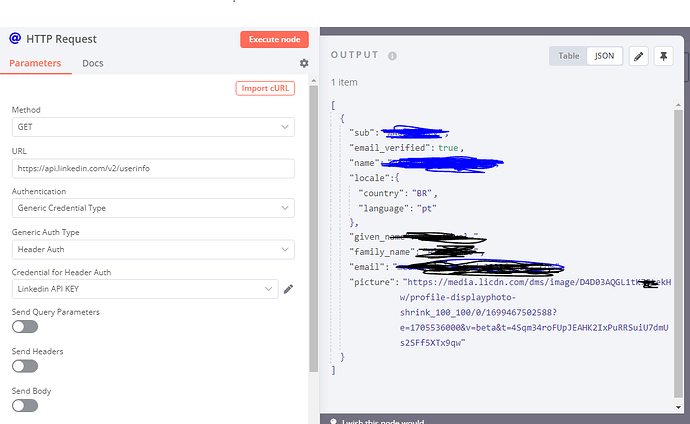Click the "pt" language value
Image resolution: width=690 pixels, height=424 pixels.
(x=427, y=208)
